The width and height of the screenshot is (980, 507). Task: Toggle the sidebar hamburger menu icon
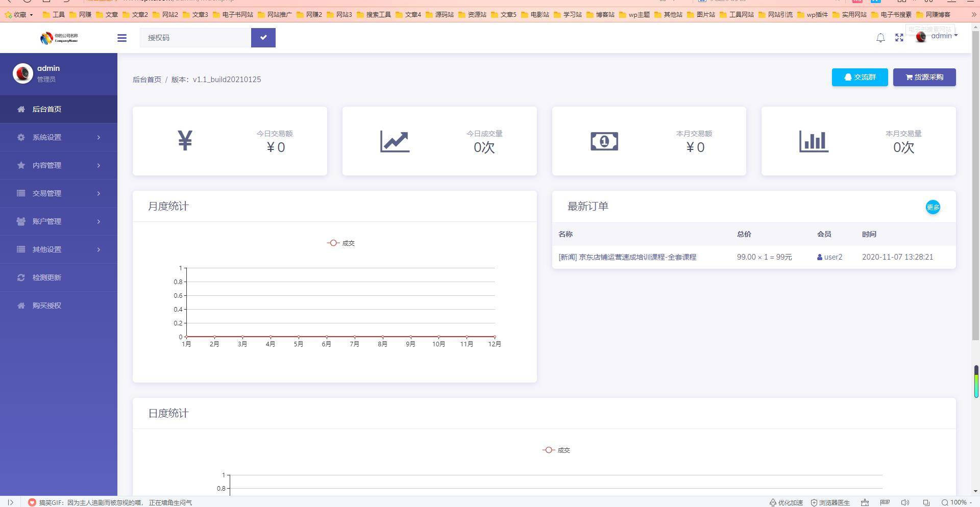pyautogui.click(x=121, y=38)
